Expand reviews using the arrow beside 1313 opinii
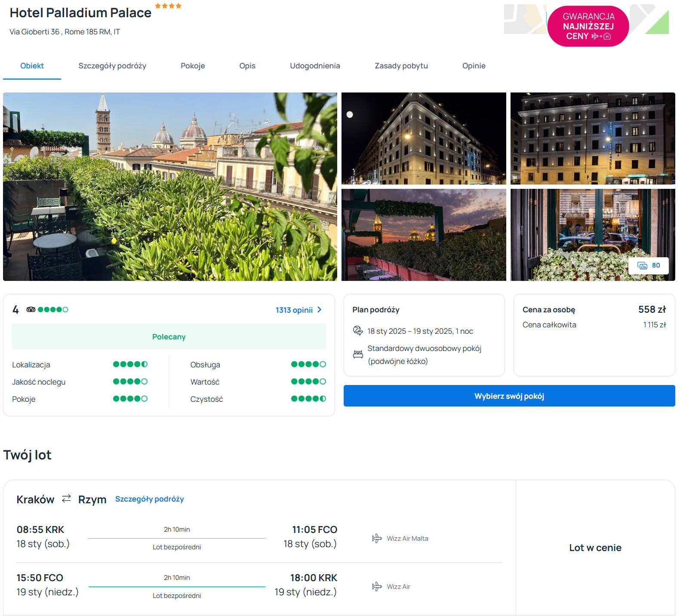Screen dimensions: 680x616 point(320,310)
